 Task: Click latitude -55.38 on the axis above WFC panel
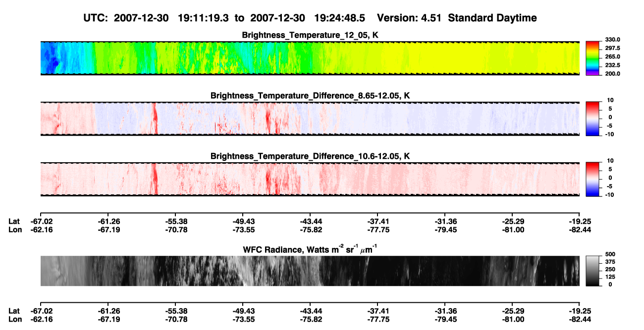[177, 221]
